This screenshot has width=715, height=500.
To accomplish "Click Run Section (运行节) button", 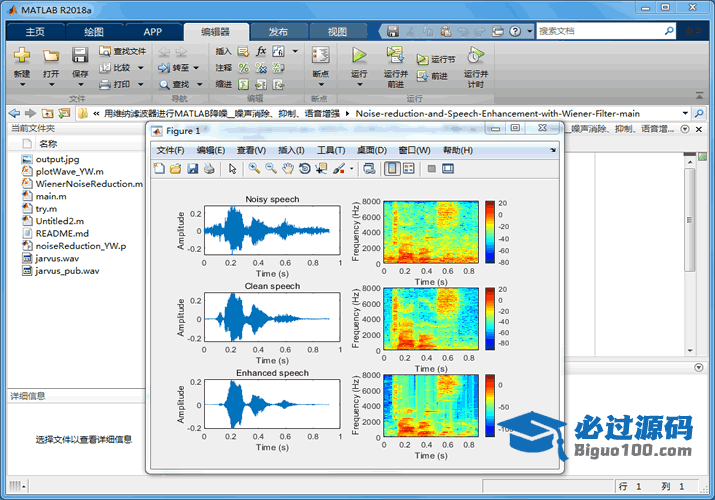I will 435,59.
